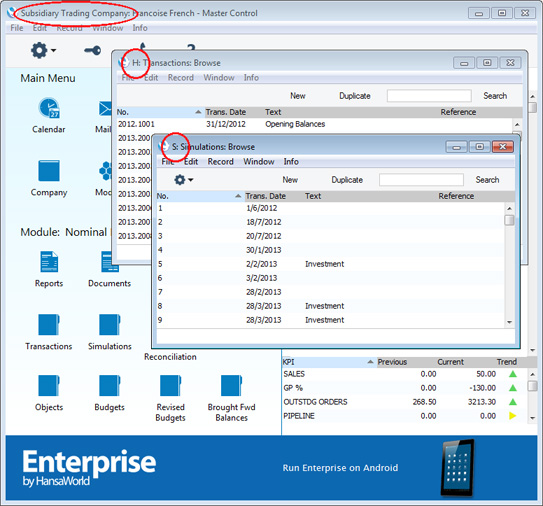This screenshot has height=506, width=543.
Task: Select Opening Balances transaction 2012.1001
Action: [x=314, y=124]
